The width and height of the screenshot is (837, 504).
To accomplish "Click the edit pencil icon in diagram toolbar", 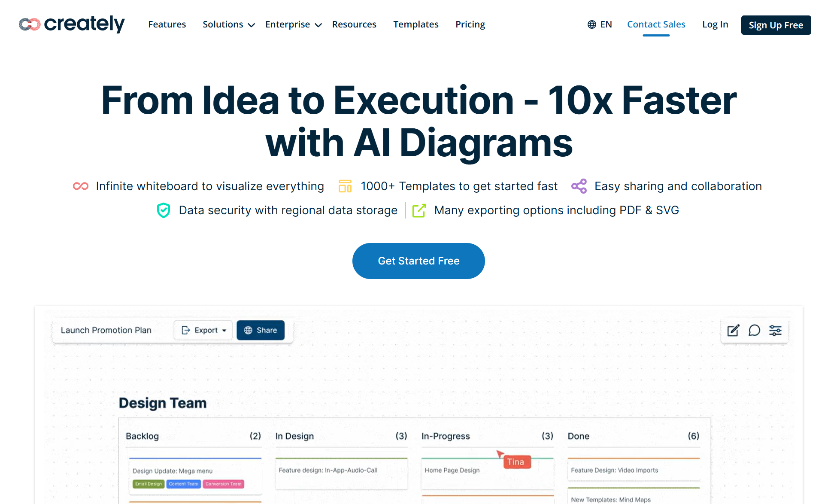I will coord(733,330).
